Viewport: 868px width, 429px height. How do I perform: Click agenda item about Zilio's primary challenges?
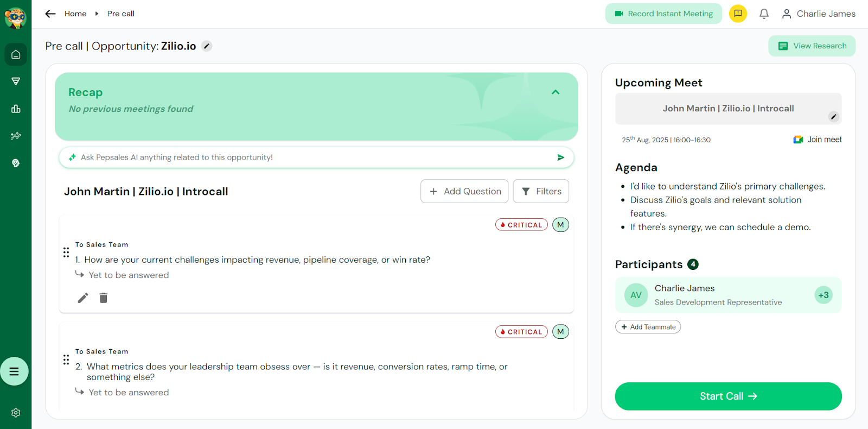(727, 186)
